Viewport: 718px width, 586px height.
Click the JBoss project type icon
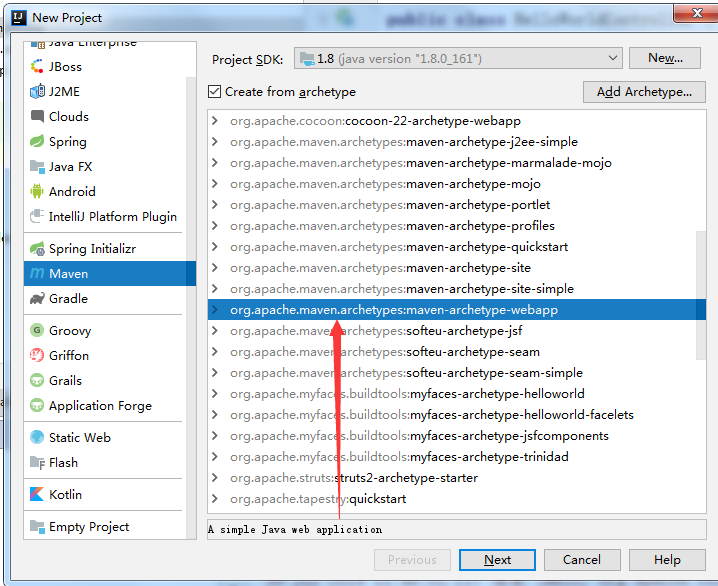[37, 66]
